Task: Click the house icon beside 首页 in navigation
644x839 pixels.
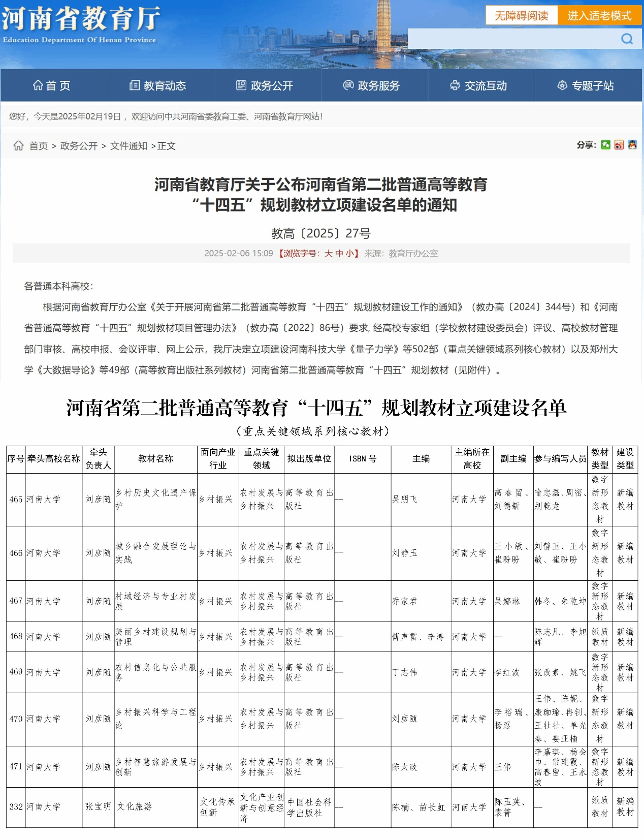Action: coord(38,85)
